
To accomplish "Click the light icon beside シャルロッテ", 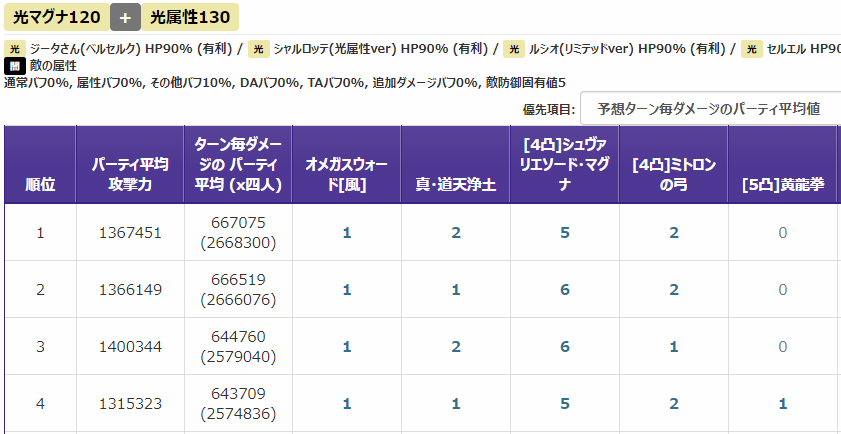I will [258, 49].
